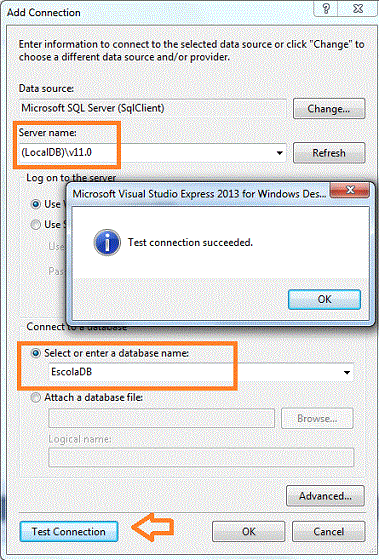Click the help question mark button
379x560 pixels.
[326, 8]
